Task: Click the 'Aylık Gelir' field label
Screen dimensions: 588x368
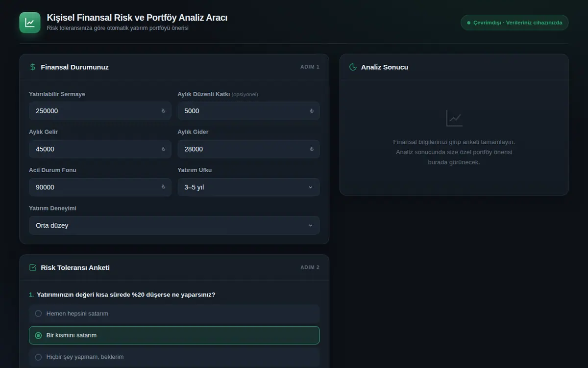Action: coord(44,132)
